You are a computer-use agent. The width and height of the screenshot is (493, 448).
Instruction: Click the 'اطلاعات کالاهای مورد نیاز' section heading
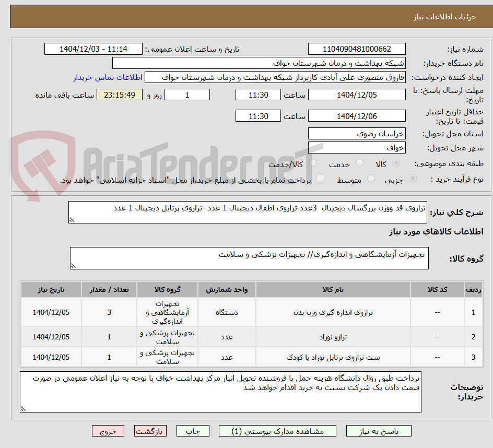[437, 232]
